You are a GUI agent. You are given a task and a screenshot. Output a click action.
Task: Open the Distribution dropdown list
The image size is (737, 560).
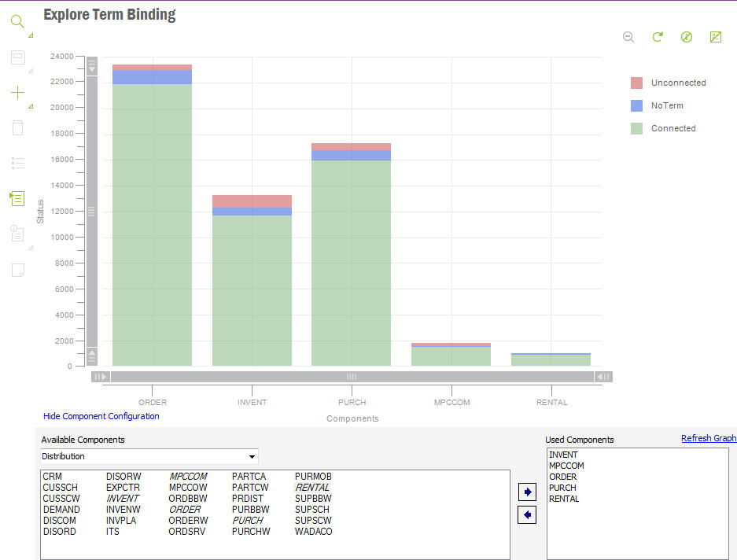[x=252, y=457]
